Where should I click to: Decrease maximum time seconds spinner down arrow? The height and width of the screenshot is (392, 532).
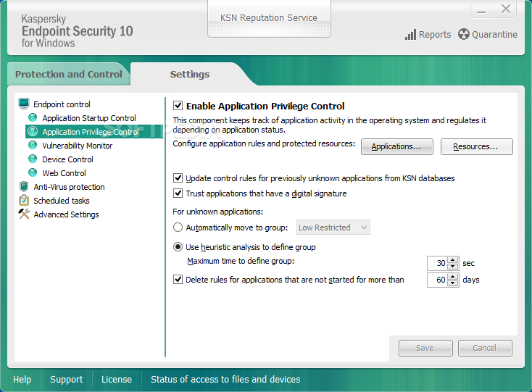click(453, 267)
